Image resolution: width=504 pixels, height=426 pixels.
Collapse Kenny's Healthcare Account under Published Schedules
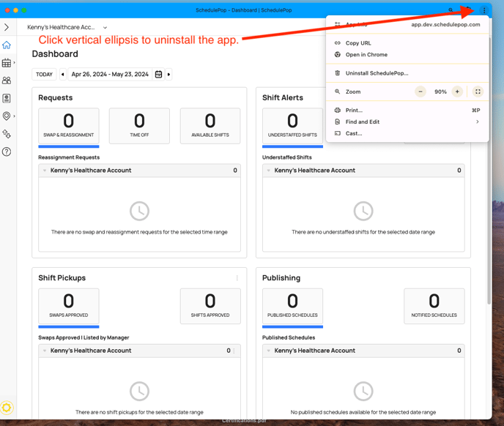click(x=269, y=351)
